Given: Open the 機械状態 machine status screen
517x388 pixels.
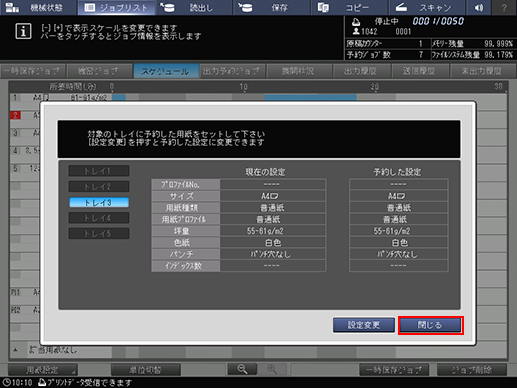Looking at the screenshot, I should (x=38, y=7).
